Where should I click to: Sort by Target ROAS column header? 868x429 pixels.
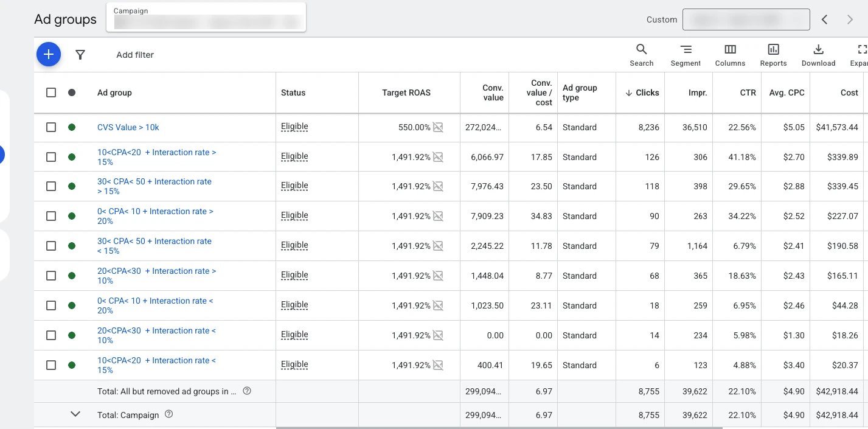(x=406, y=92)
